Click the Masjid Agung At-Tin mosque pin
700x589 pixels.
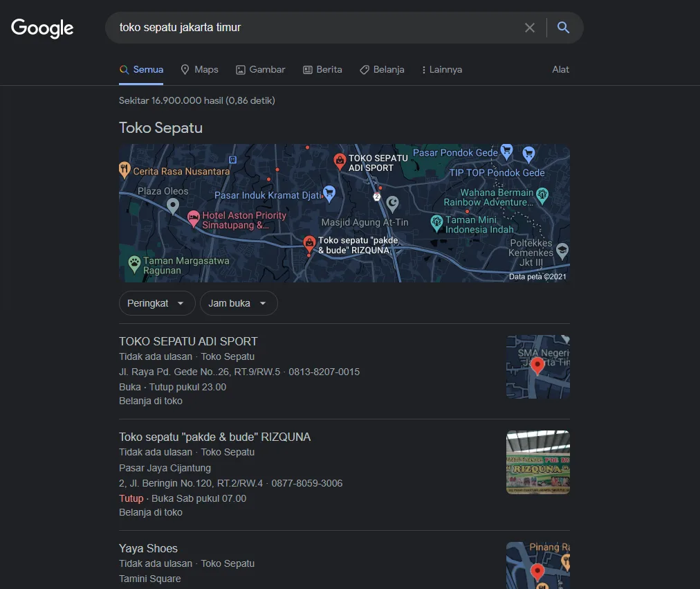click(392, 203)
